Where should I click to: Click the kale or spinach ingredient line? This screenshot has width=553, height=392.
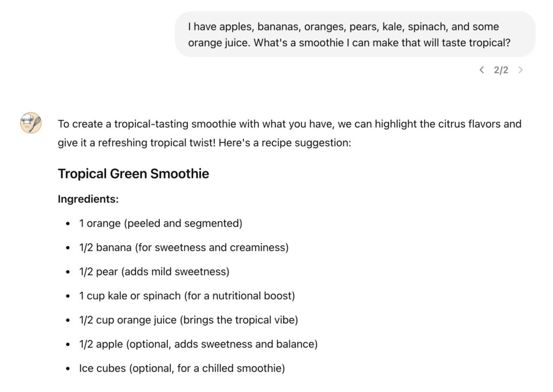(187, 296)
